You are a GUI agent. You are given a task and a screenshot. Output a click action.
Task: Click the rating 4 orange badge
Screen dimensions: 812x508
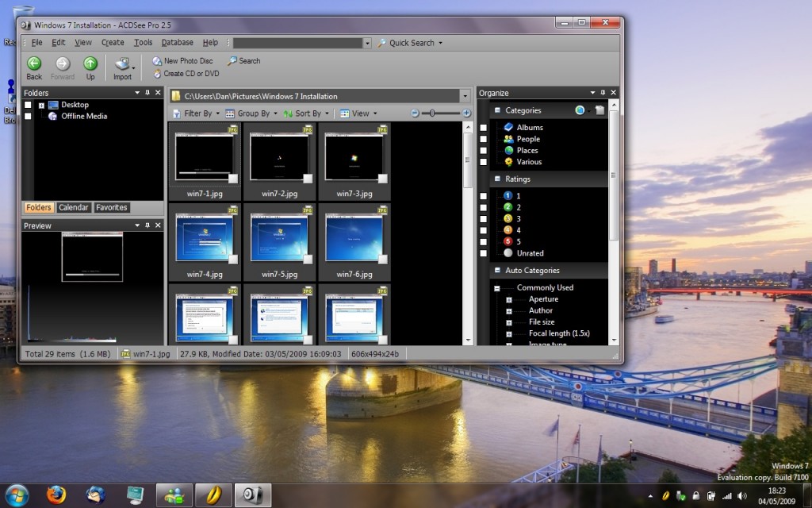click(x=508, y=230)
